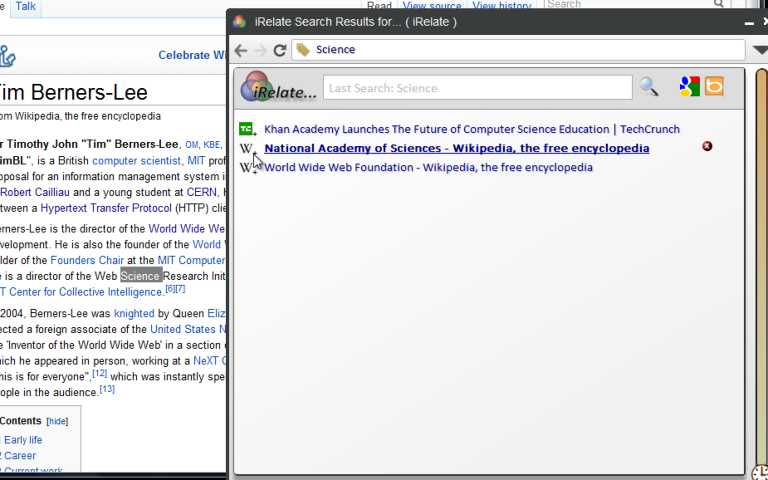Open the Founders Chair link
Viewport: 768px width, 480px height.
(87, 260)
